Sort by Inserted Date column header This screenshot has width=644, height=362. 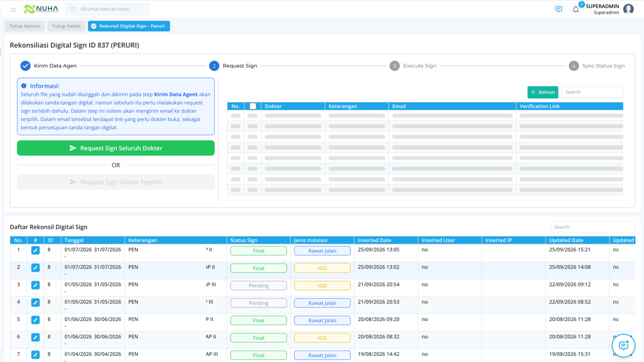[386, 240]
